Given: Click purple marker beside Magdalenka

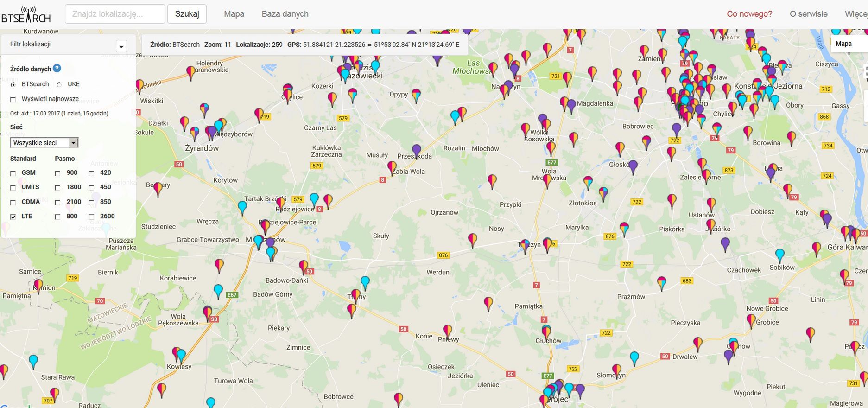Looking at the screenshot, I should [571, 106].
